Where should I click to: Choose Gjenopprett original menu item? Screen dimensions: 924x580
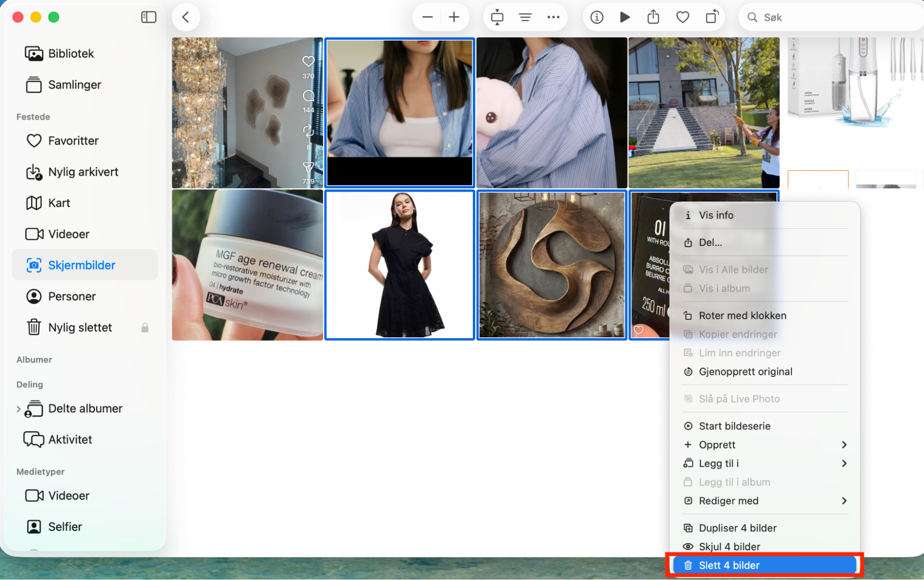(765, 372)
